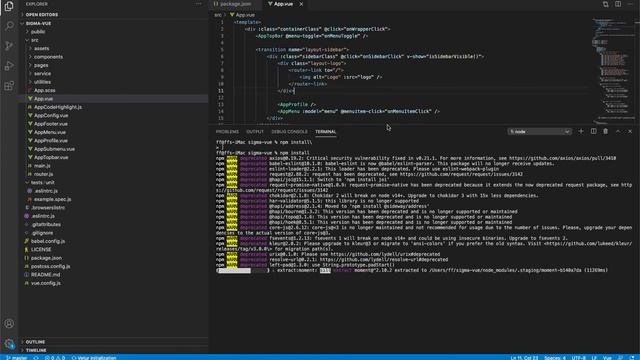Expand the public folder
The height and width of the screenshot is (360, 640).
pos(38,32)
